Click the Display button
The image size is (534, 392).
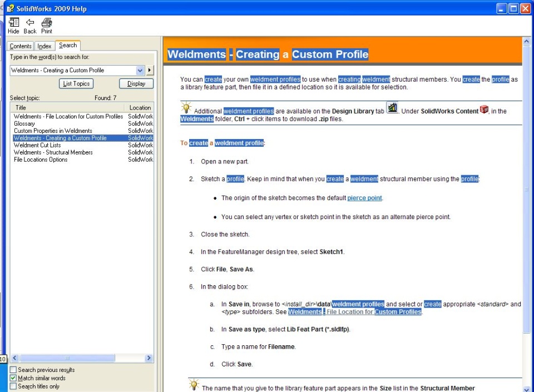(x=136, y=84)
